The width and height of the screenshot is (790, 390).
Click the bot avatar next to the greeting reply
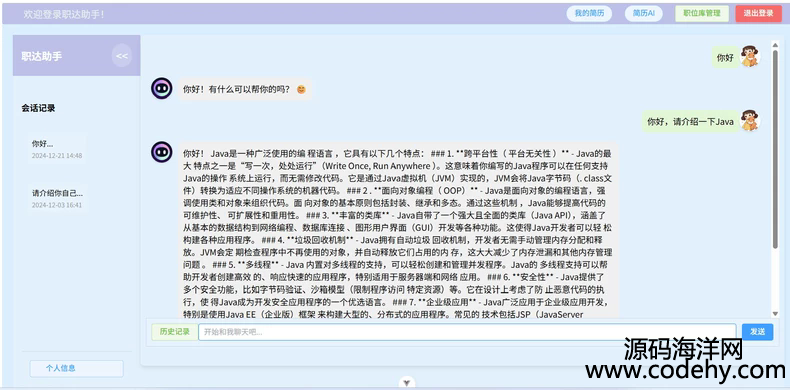(162, 88)
